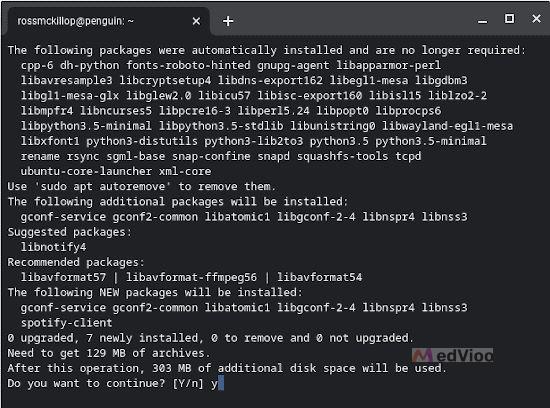This screenshot has height=408, width=550.
Task: Click 'The following NEW packages will be installed:' line
Action: [x=155, y=292]
